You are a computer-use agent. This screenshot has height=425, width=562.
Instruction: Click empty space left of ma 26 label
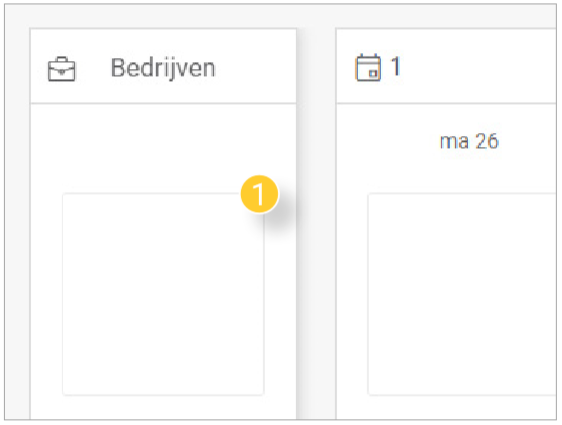[387, 141]
